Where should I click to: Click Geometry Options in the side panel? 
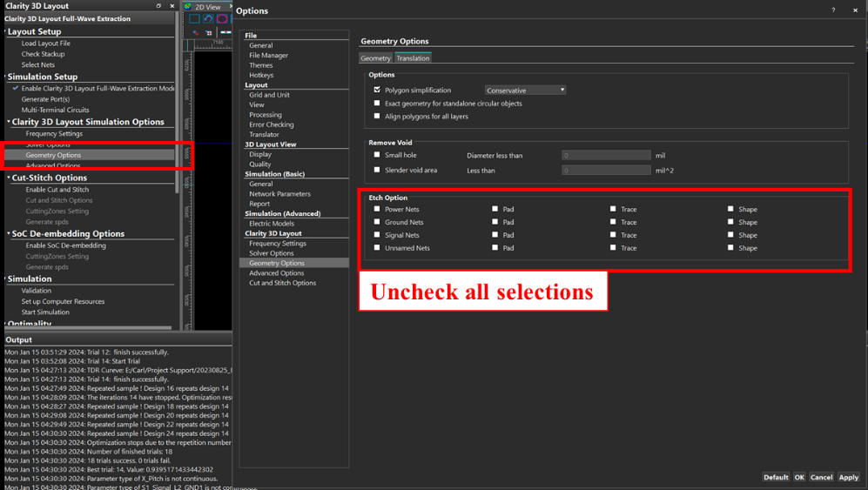click(53, 155)
